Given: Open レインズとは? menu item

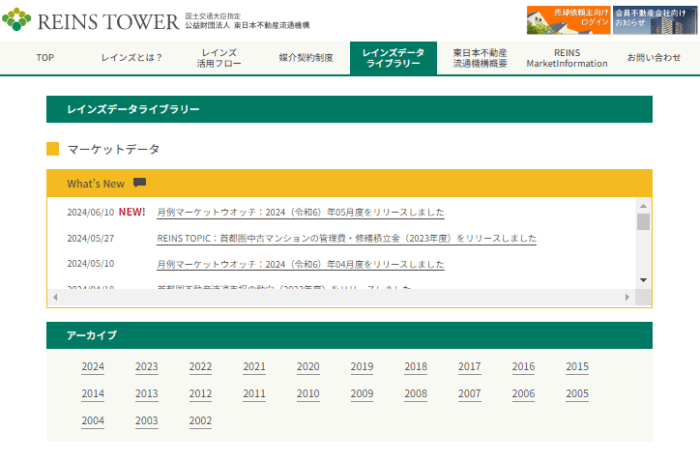Looking at the screenshot, I should point(132,58).
